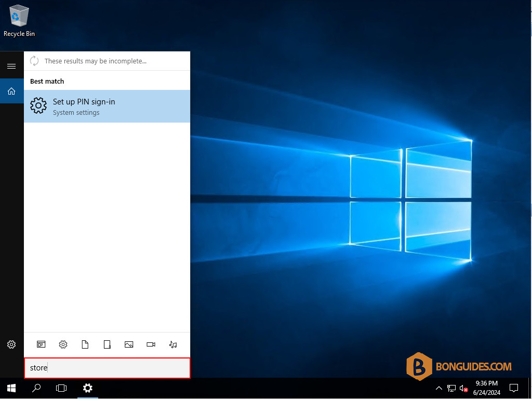Click the 'Best match' heading
The width and height of the screenshot is (532, 399).
(x=47, y=82)
